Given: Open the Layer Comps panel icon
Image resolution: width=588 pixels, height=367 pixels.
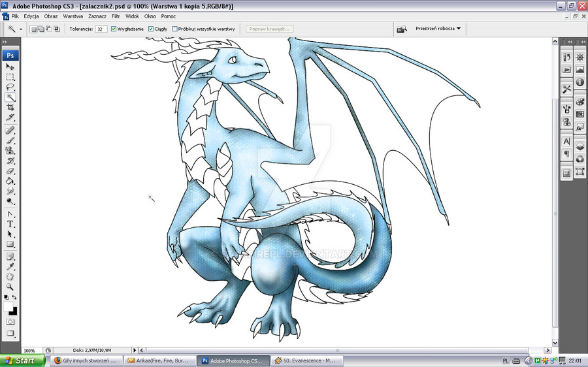Looking at the screenshot, I should coord(566,173).
